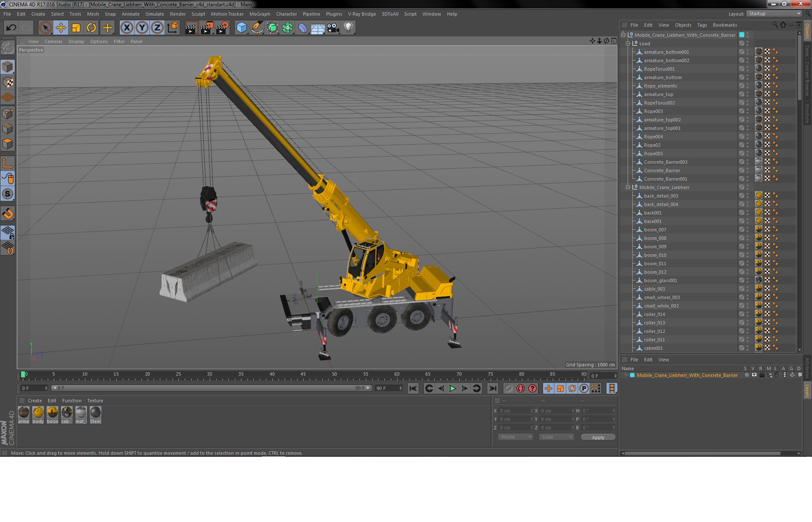Click the Undo arrow icon

(x=11, y=28)
